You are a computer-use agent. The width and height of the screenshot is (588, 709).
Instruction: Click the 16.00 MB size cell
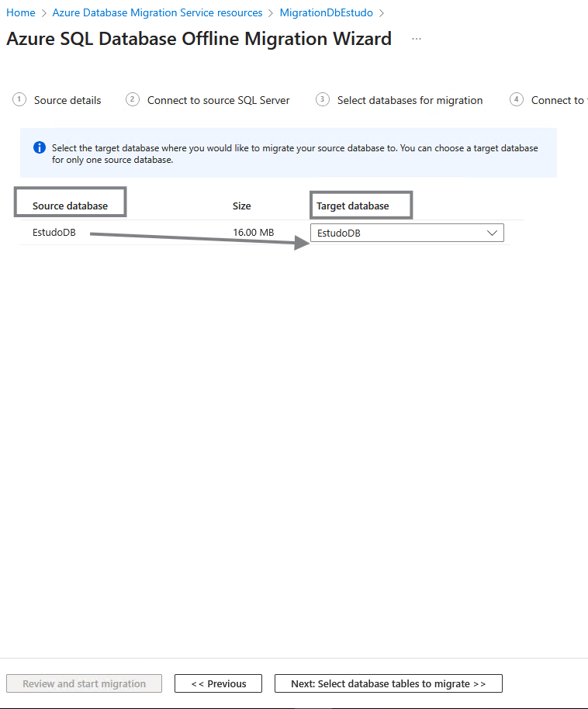253,233
